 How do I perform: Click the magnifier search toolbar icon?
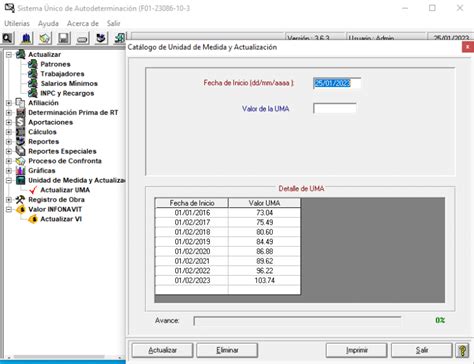pos(7,38)
